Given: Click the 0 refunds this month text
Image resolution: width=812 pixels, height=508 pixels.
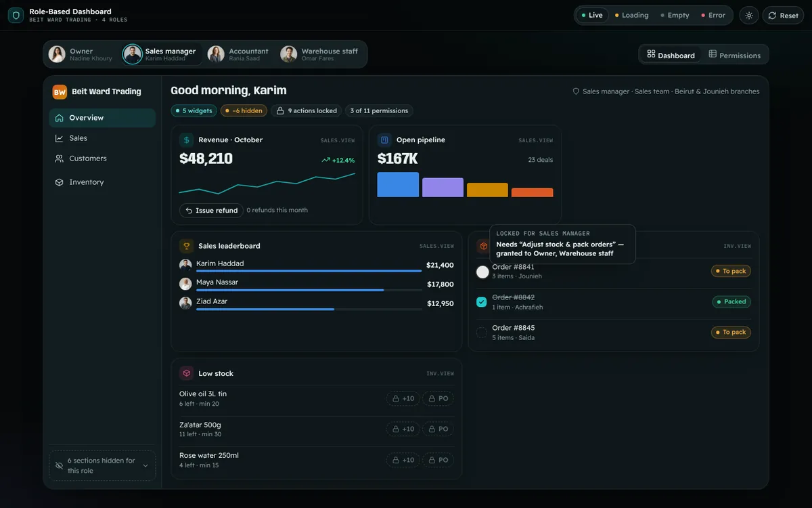Looking at the screenshot, I should tap(277, 211).
